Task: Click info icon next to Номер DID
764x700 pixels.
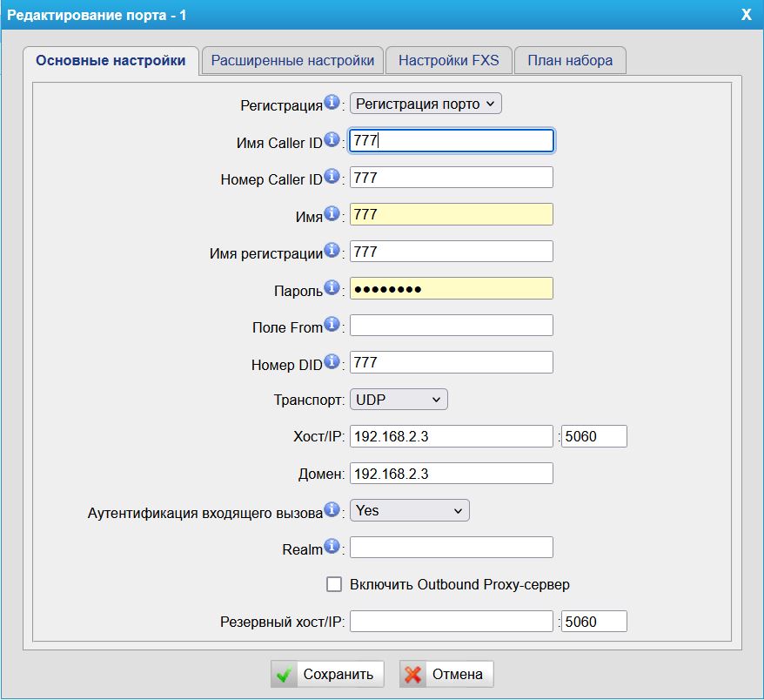Action: pyautogui.click(x=332, y=361)
